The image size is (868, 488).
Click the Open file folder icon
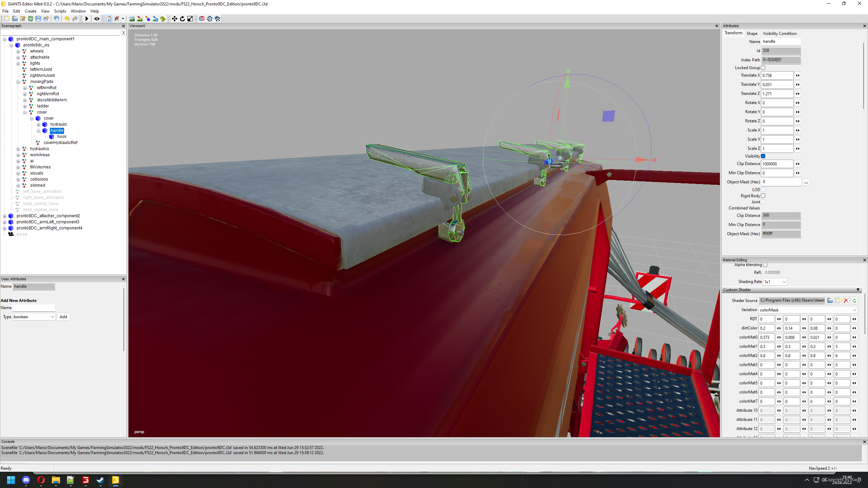(x=15, y=19)
